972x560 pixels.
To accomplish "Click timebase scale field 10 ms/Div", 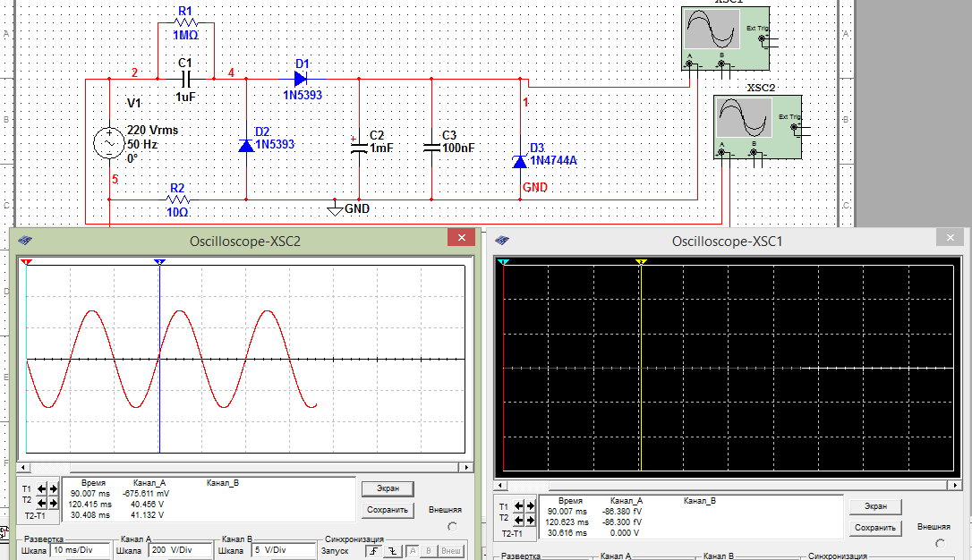I will 81,550.
